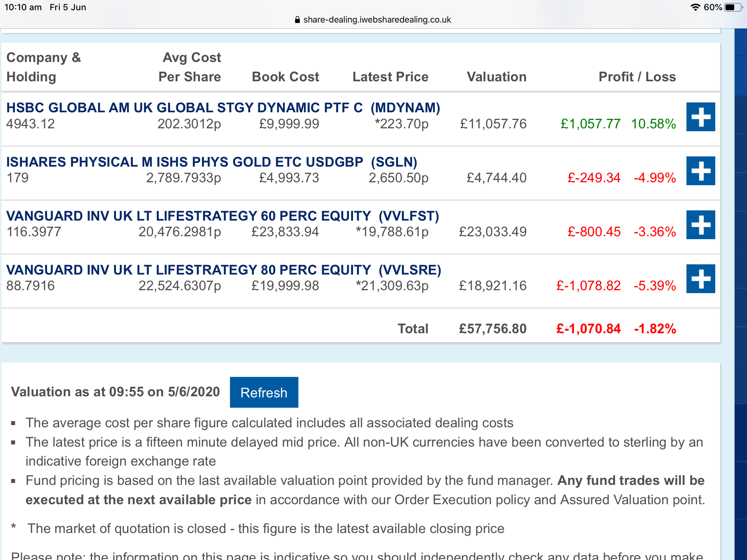Select the 60% battery percentage text

(713, 7)
